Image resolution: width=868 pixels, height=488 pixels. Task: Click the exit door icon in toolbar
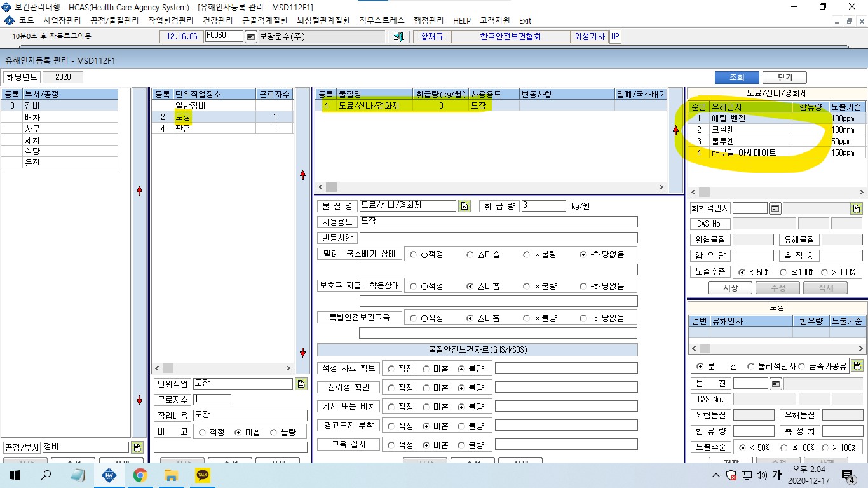pos(399,37)
